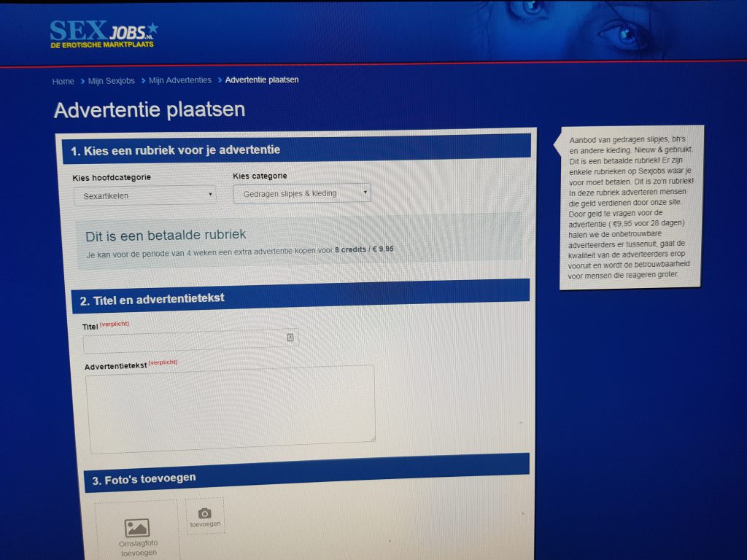This screenshot has height=560, width=747.
Task: Focus the Titel input field
Action: [x=191, y=341]
